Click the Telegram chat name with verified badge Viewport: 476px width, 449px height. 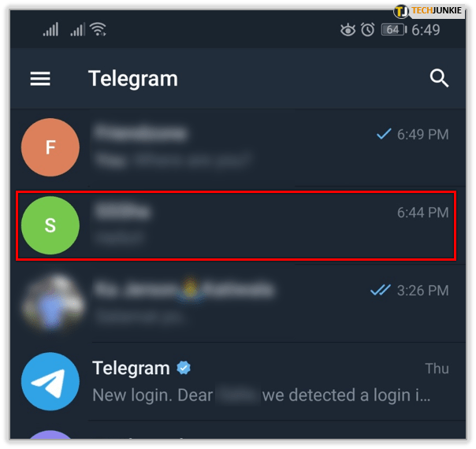tap(131, 369)
